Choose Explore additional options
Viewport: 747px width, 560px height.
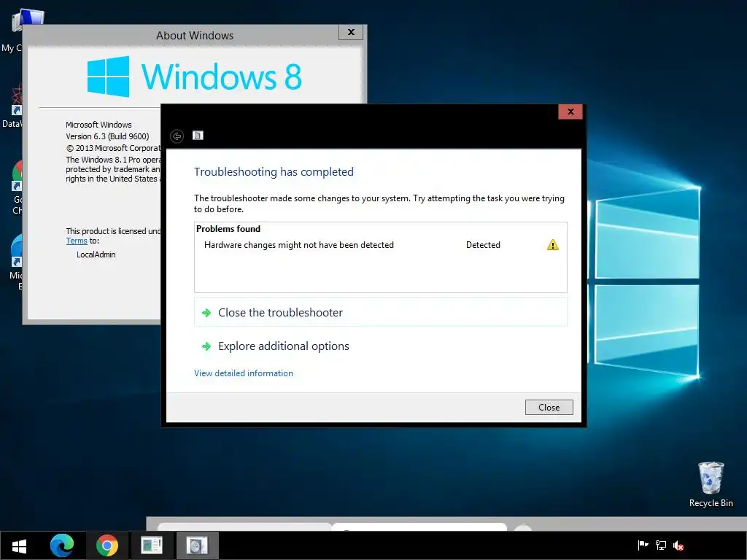pos(381,346)
